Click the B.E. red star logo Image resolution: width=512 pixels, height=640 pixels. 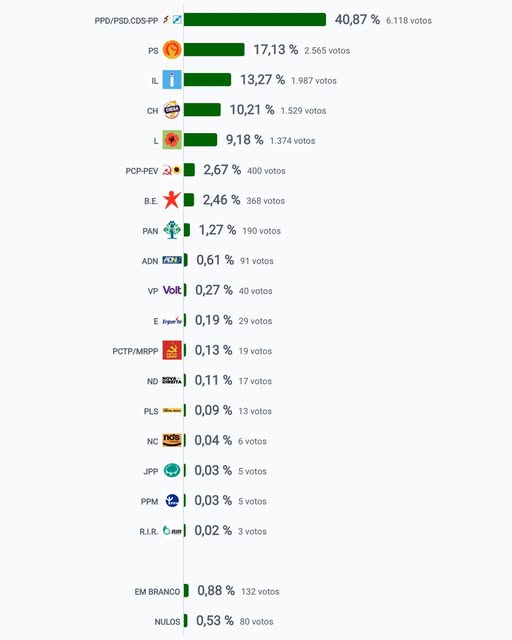[172, 200]
